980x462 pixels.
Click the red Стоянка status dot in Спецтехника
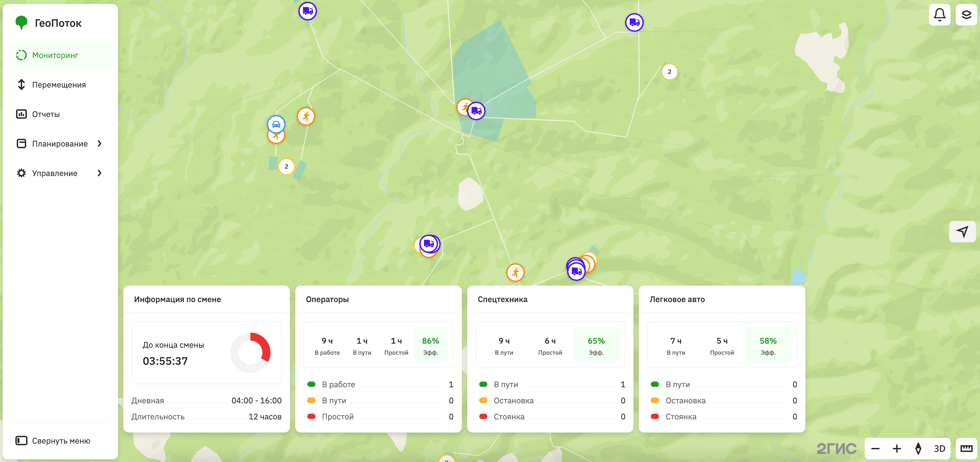point(484,417)
